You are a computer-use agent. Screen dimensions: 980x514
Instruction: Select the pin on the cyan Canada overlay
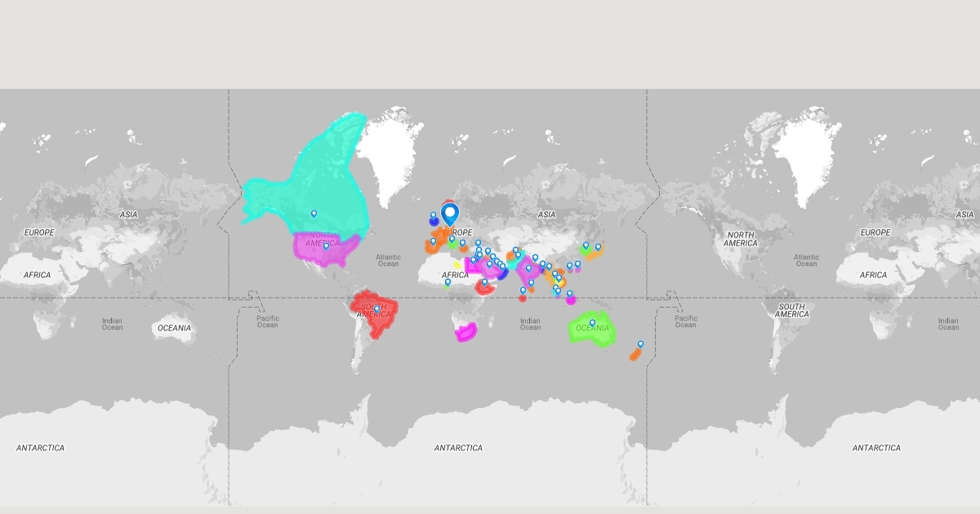pos(314,214)
